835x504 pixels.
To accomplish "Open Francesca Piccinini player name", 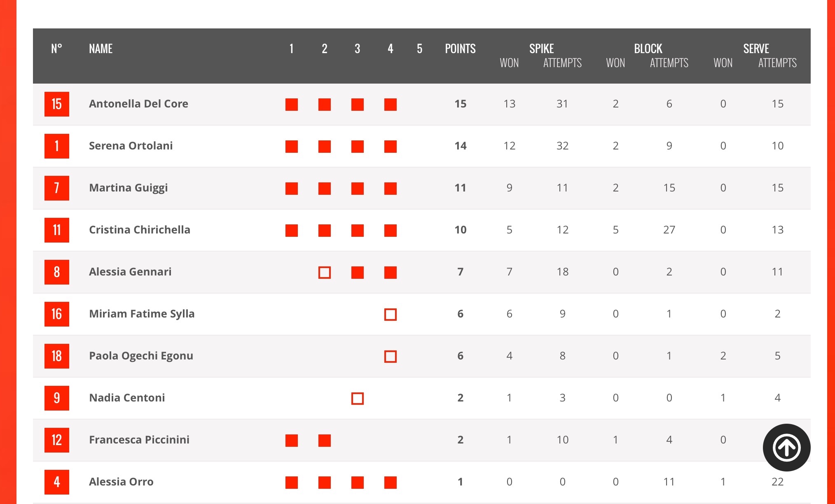I will [139, 440].
